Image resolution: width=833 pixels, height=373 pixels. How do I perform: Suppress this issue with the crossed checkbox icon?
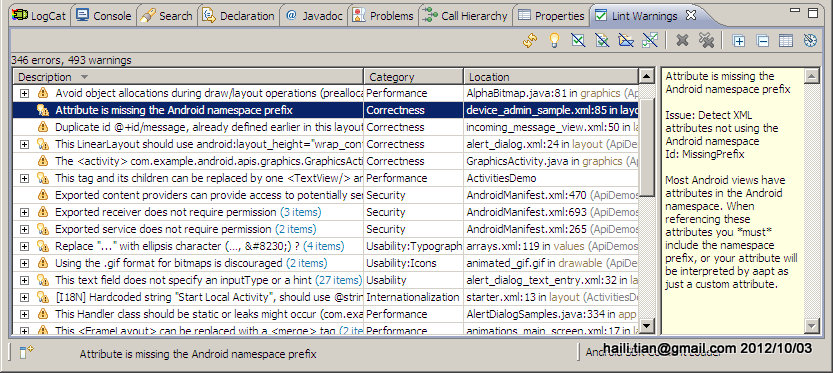click(578, 41)
